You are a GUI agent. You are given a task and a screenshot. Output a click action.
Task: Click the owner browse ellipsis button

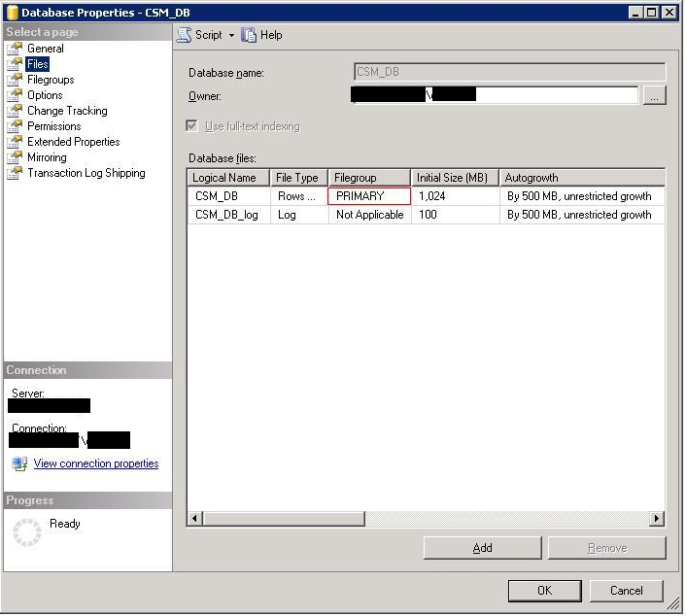pos(654,95)
